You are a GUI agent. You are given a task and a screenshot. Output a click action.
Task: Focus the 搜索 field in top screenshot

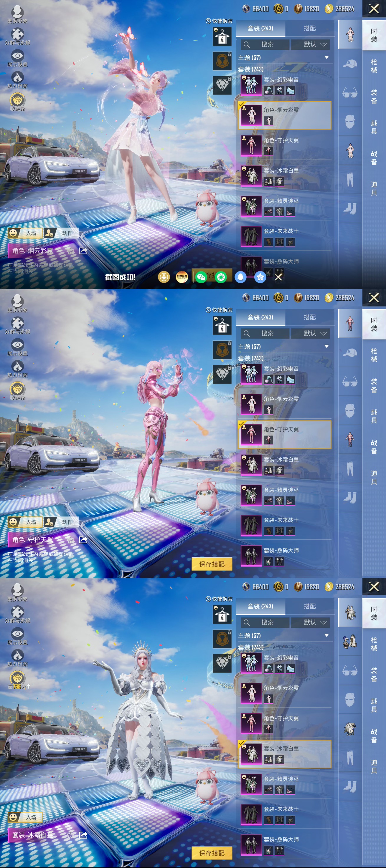265,44
